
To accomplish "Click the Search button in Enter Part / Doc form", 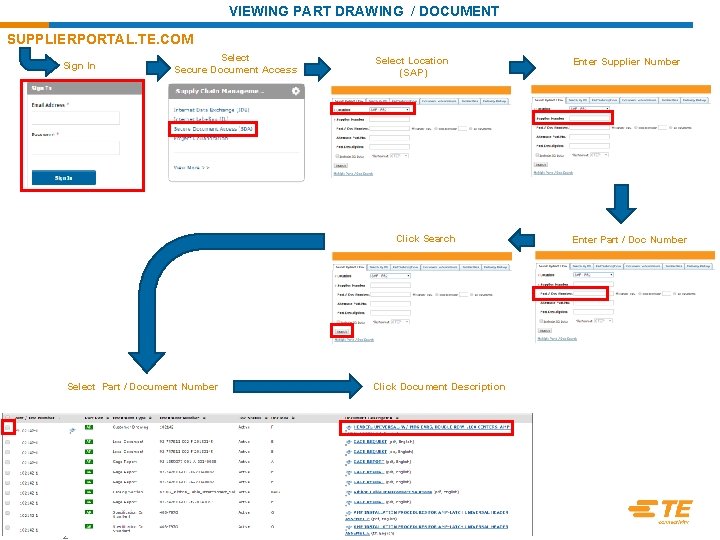I will coord(545,330).
